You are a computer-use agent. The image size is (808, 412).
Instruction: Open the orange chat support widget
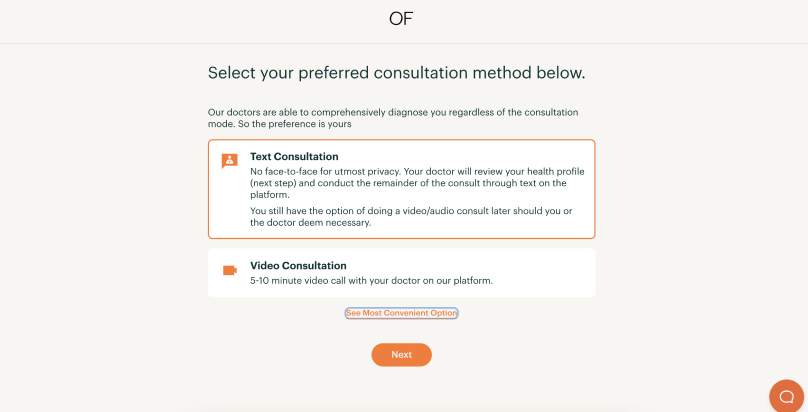coord(786,395)
